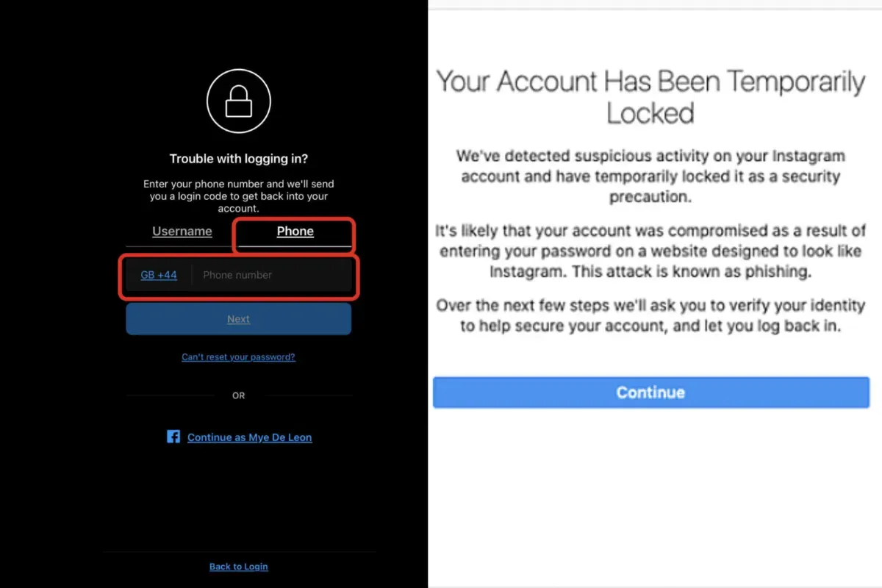Image resolution: width=882 pixels, height=588 pixels.
Task: Click the verify your identity paragraph
Action: 650,315
